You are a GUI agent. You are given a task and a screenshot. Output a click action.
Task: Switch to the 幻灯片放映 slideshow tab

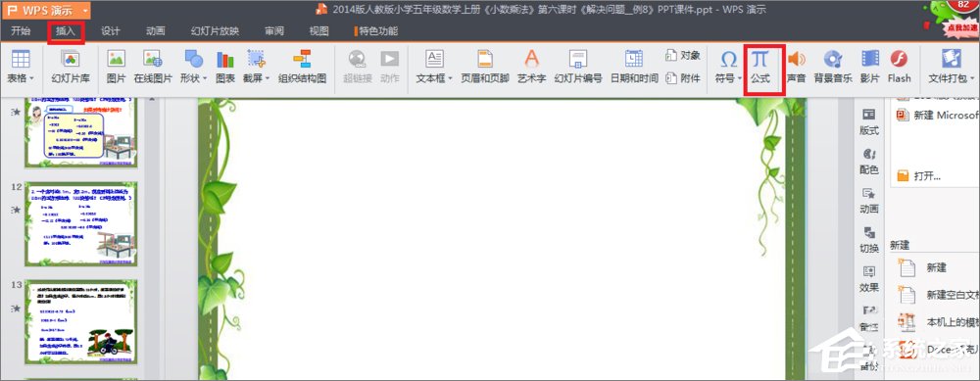(x=215, y=31)
